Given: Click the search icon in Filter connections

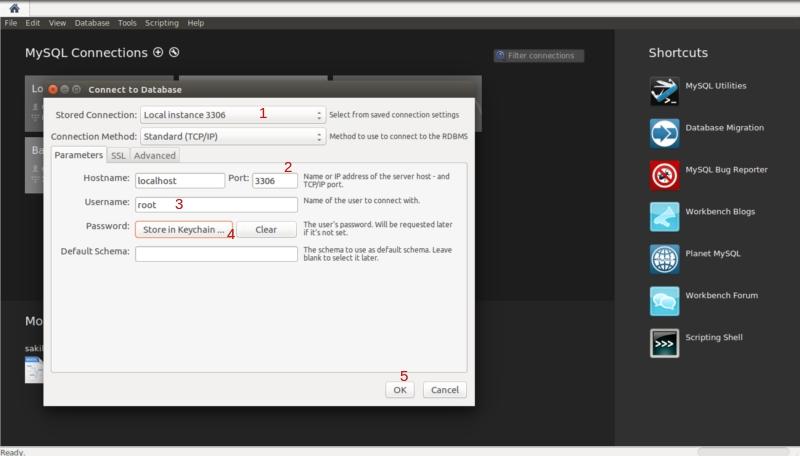Looking at the screenshot, I should (501, 55).
